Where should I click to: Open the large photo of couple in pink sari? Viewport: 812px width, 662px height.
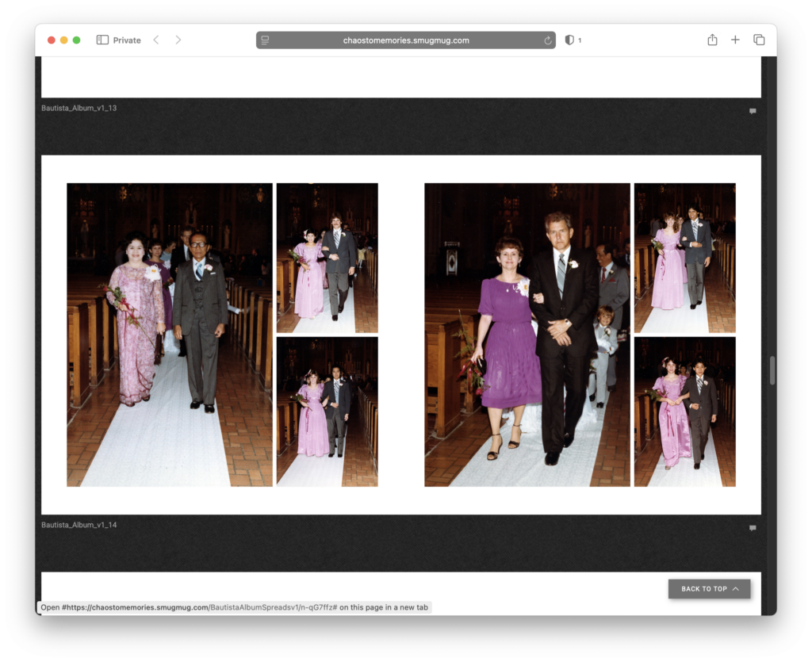coord(169,335)
